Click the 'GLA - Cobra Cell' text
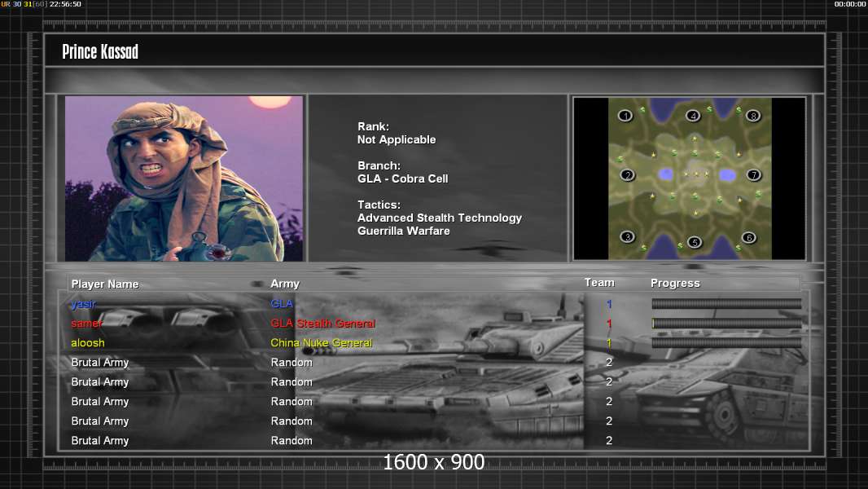 pos(402,178)
